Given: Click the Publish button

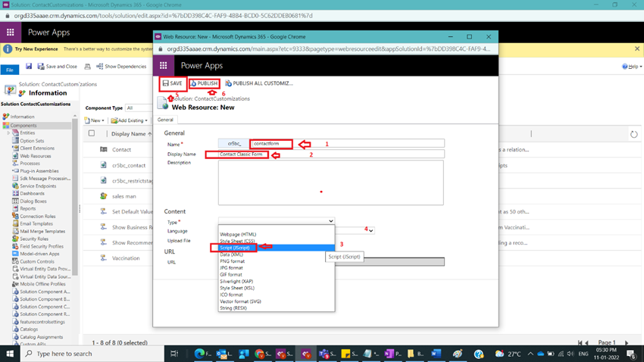Looking at the screenshot, I should 204,83.
